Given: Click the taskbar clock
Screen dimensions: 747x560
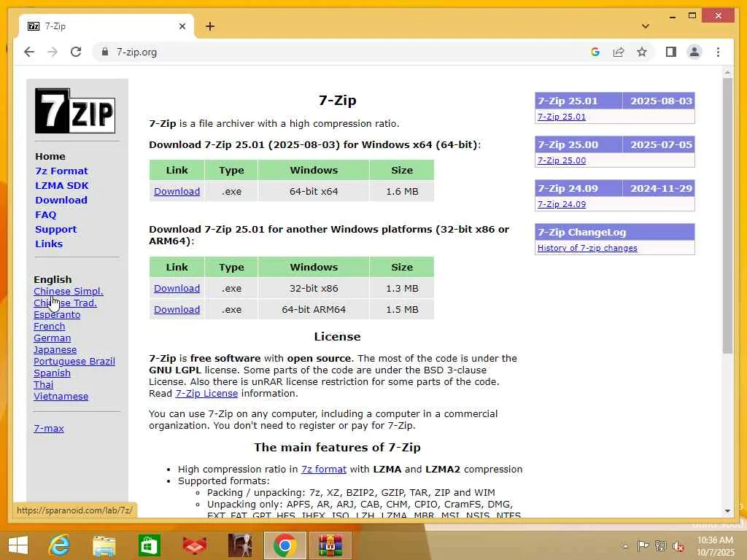Looking at the screenshot, I should coord(715,545).
